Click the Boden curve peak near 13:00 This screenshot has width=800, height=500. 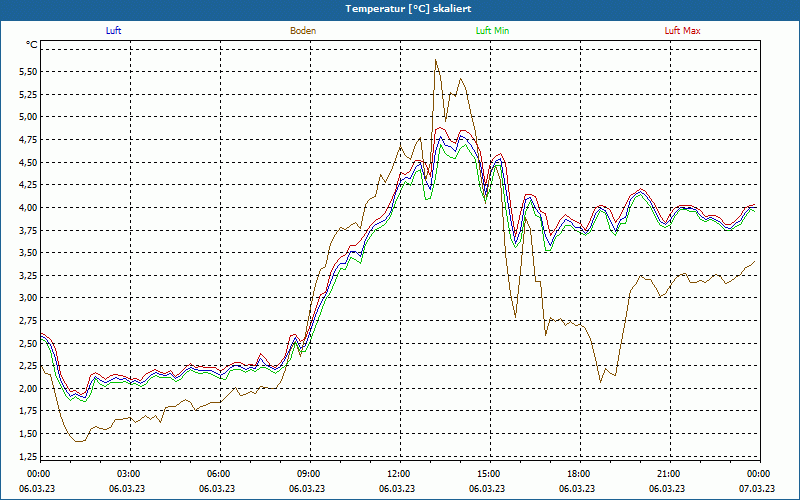point(435,60)
